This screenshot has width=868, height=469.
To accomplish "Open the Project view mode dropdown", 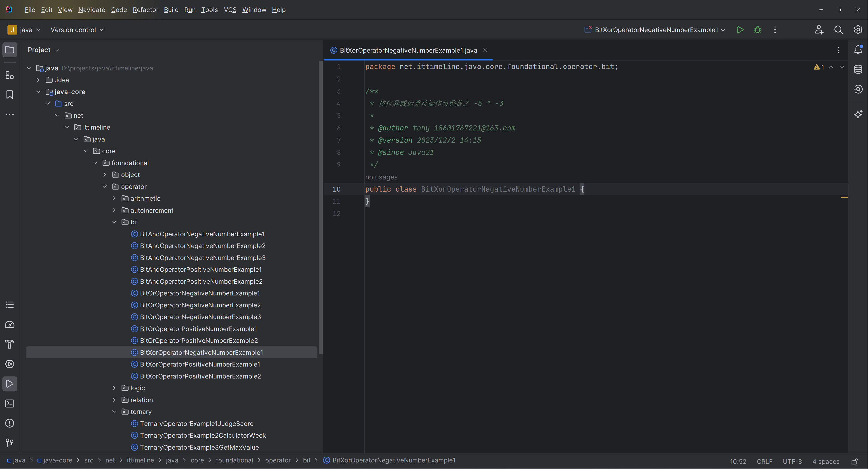I will (43, 50).
